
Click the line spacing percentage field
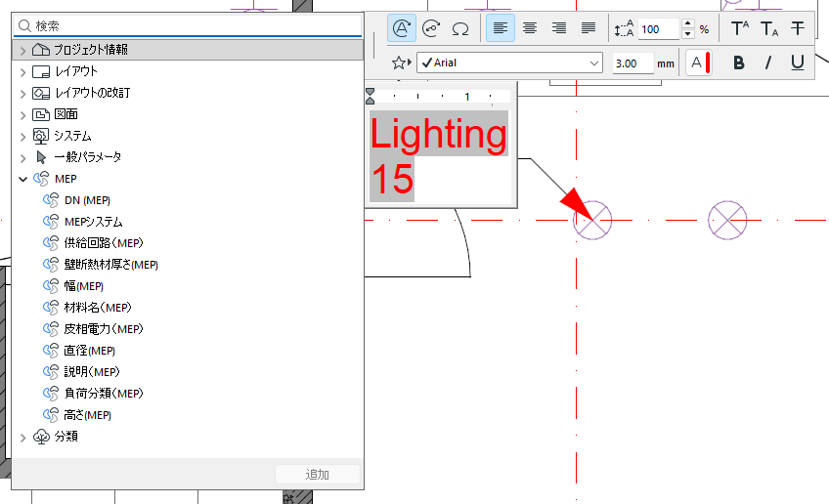[658, 29]
